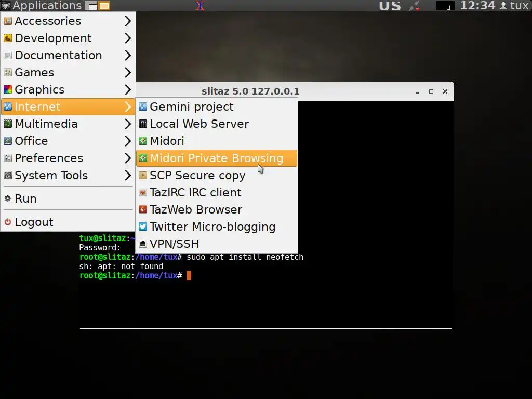
Task: Open the Development menu entry
Action: click(68, 38)
